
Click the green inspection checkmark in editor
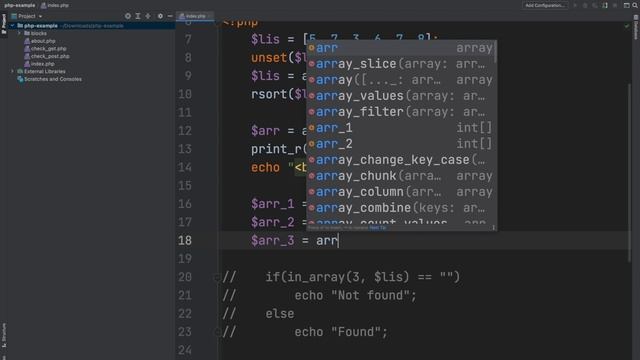627,26
